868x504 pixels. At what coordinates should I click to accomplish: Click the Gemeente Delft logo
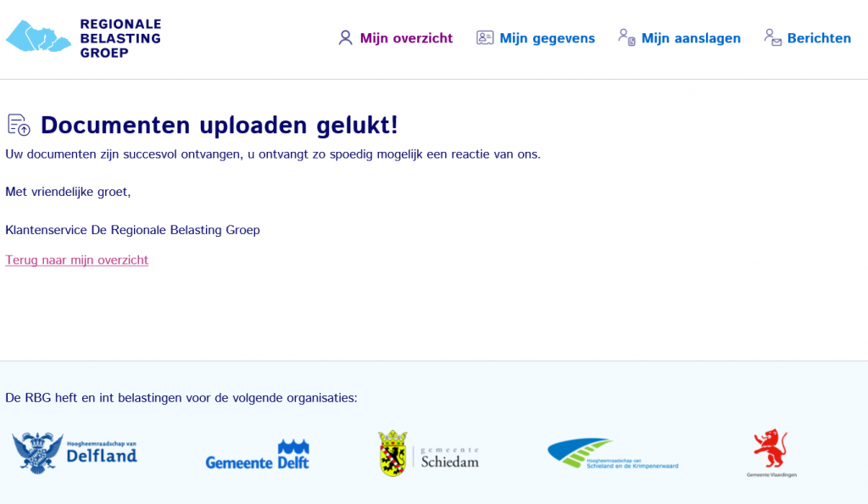click(x=258, y=455)
